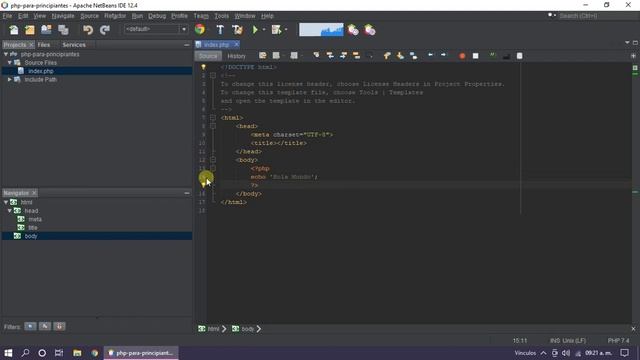
Task: Expand the Include Path node
Action: [x=10, y=80]
